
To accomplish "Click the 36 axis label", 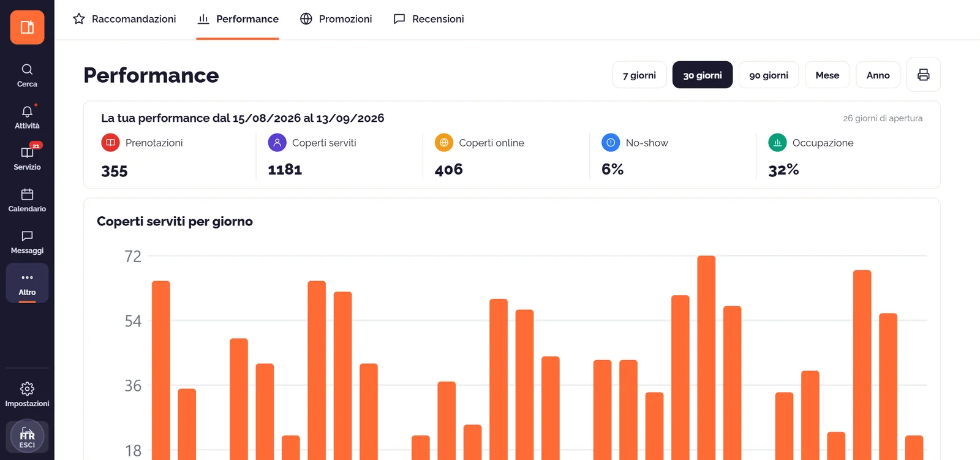I will [x=133, y=386].
